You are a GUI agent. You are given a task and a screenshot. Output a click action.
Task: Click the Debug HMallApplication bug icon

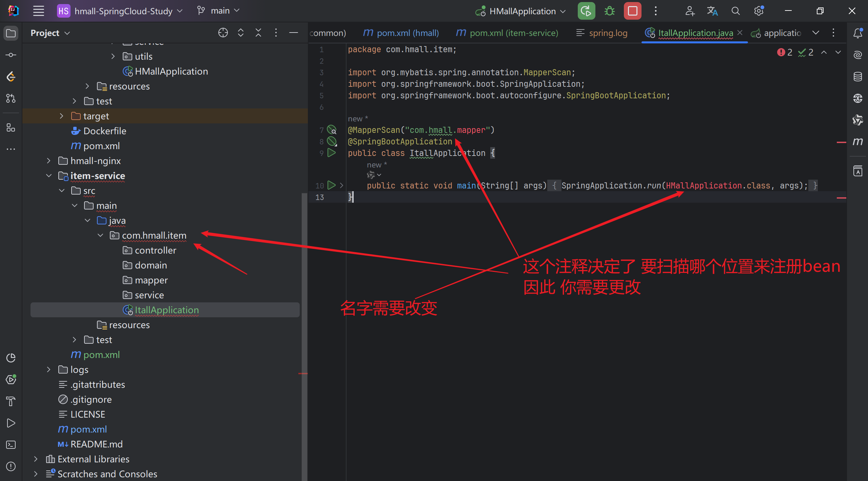609,11
